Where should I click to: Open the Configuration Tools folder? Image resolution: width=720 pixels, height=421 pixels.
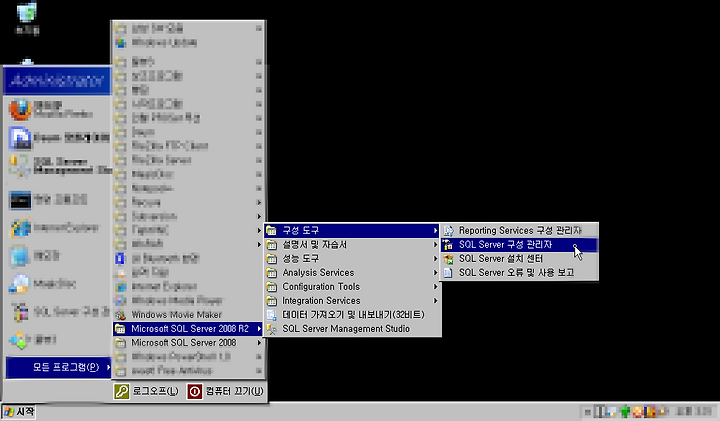[x=352, y=287]
